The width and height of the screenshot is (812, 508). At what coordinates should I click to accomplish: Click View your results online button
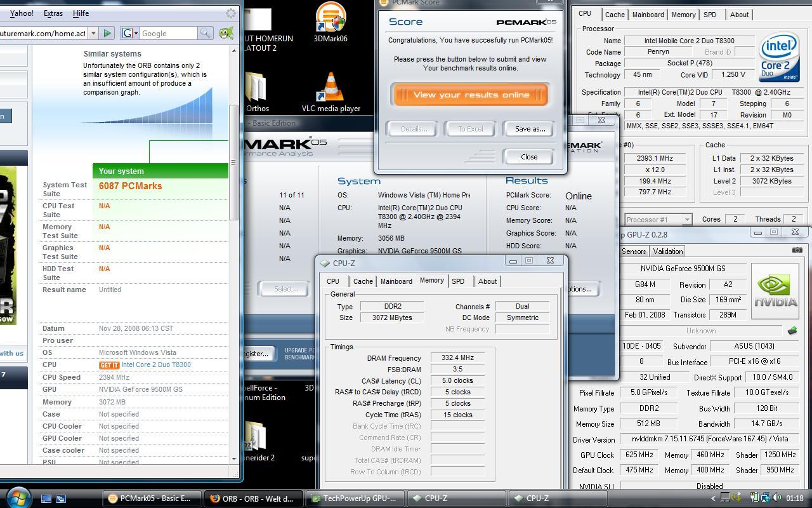[470, 95]
